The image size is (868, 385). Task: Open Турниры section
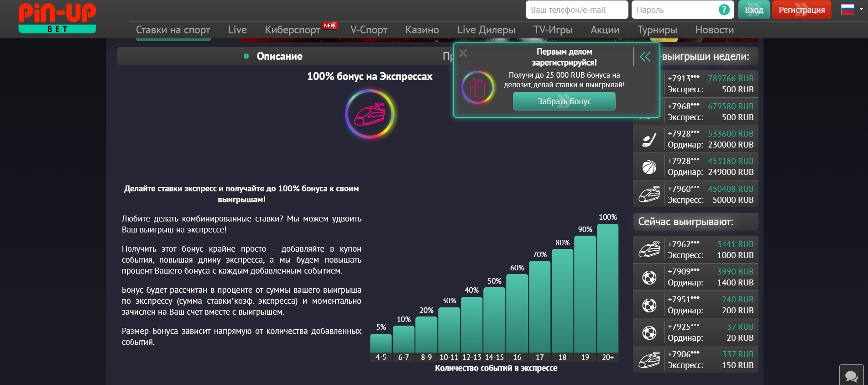(657, 30)
